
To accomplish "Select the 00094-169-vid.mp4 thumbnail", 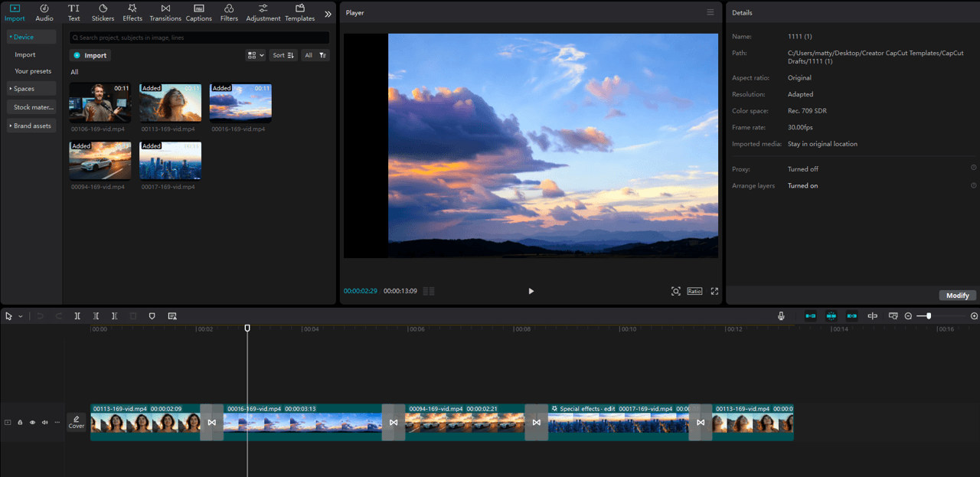I will click(x=100, y=161).
